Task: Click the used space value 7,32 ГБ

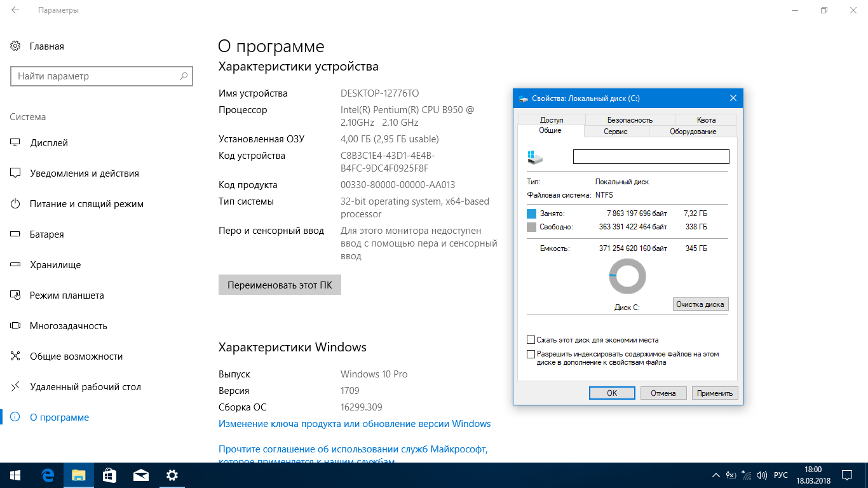Action: pyautogui.click(x=695, y=213)
